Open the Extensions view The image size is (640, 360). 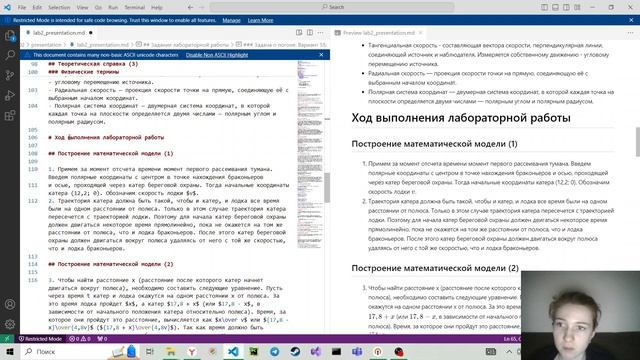pyautogui.click(x=10, y=116)
